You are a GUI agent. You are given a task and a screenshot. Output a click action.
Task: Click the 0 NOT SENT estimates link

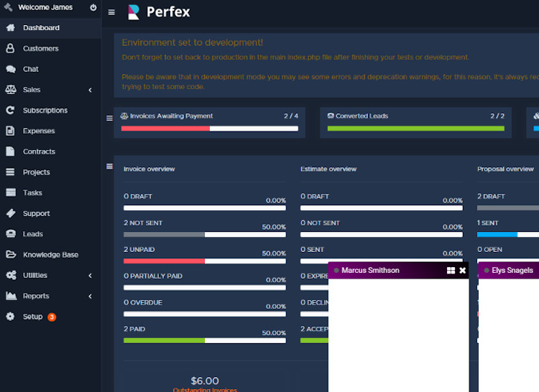click(x=320, y=223)
